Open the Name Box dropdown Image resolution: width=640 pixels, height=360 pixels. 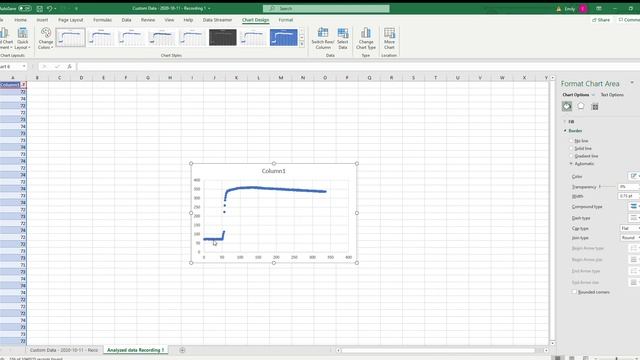coord(24,67)
